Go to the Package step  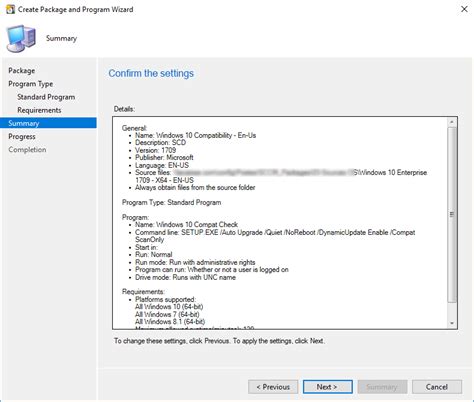click(22, 71)
